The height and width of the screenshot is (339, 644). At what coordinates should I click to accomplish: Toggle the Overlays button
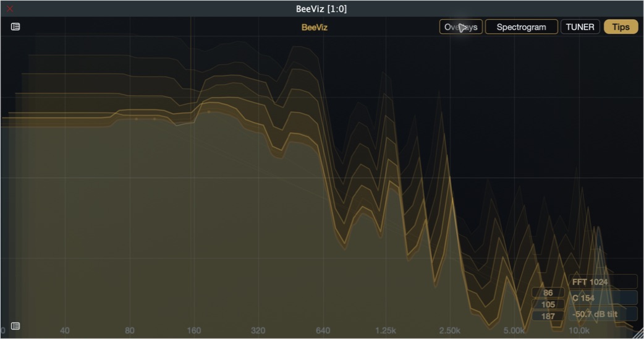(461, 27)
